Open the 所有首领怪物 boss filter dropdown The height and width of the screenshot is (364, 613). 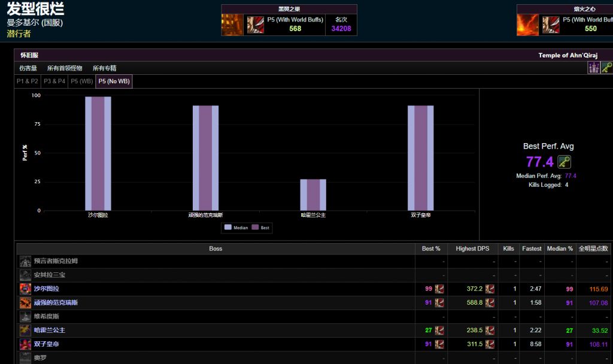(65, 68)
